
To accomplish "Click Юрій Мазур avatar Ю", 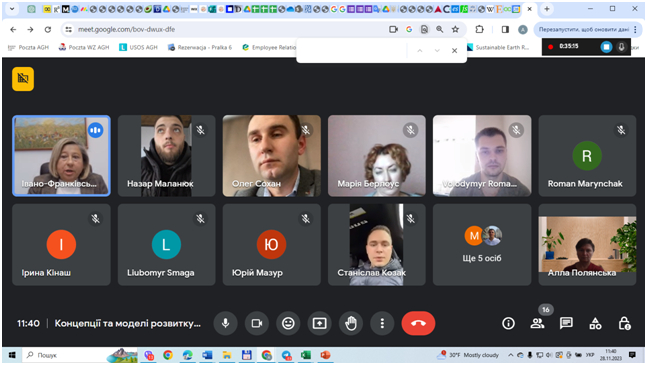I will (x=272, y=245).
